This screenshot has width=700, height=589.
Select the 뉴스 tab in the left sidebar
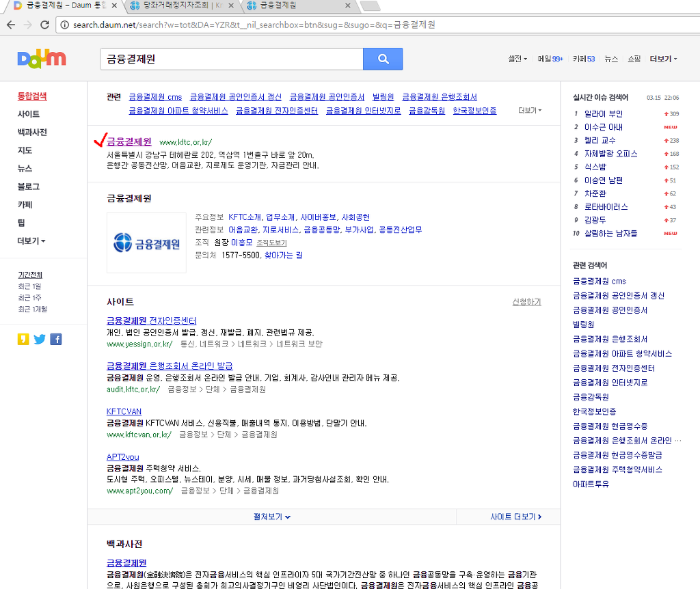point(25,168)
